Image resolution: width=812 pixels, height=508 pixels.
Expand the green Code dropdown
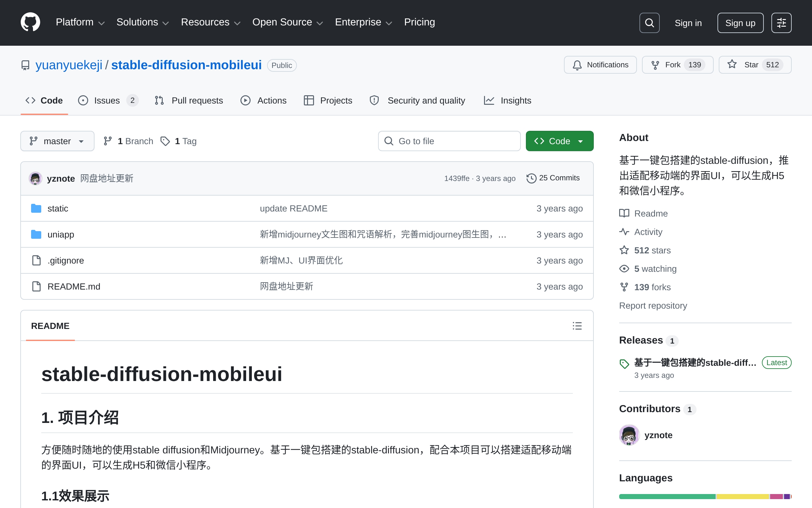pyautogui.click(x=559, y=141)
